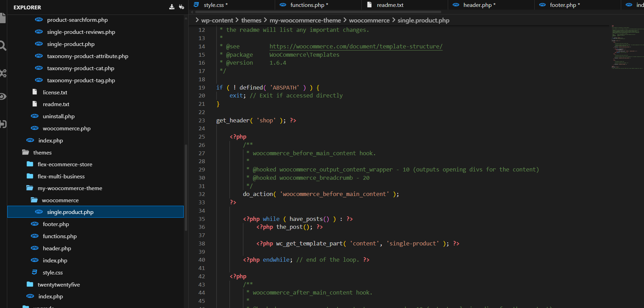Click the CSS icon on the style.css tab
Image resolution: width=644 pixels, height=308 pixels.
coord(196,4)
